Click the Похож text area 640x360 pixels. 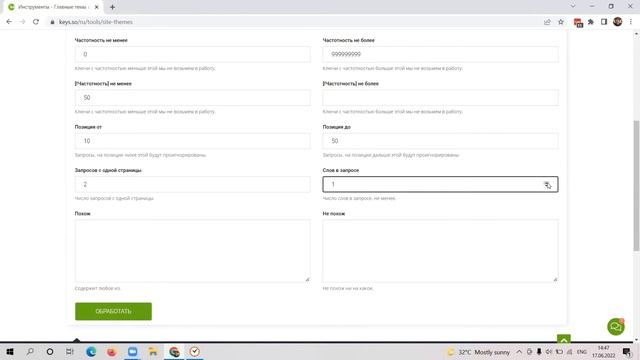pyautogui.click(x=193, y=251)
